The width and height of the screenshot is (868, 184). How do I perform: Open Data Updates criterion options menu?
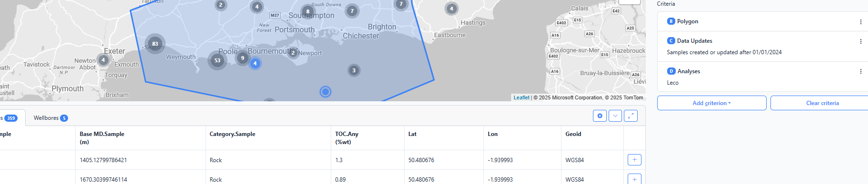[x=860, y=41]
